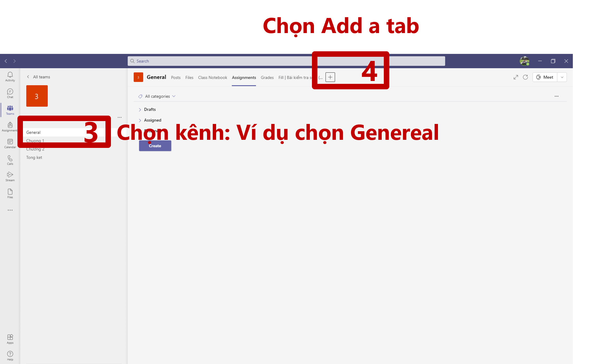Expand the tab with the arrows icon
The width and height of the screenshot is (602, 364).
coord(516,77)
